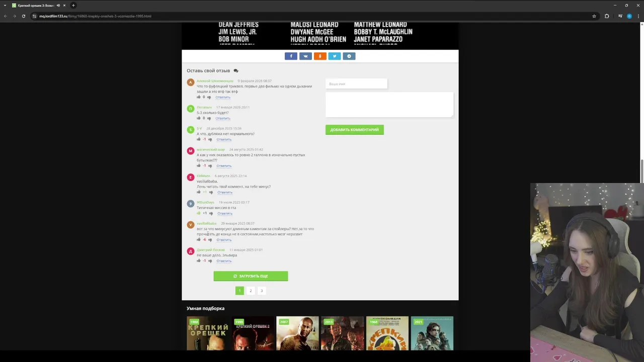
Task: Share the page on Facebook
Action: tap(291, 56)
